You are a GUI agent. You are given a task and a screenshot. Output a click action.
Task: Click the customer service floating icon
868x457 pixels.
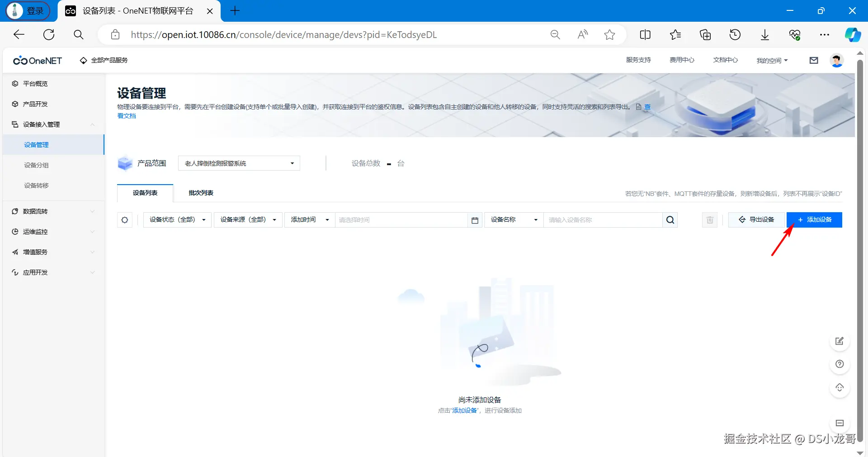(x=840, y=388)
